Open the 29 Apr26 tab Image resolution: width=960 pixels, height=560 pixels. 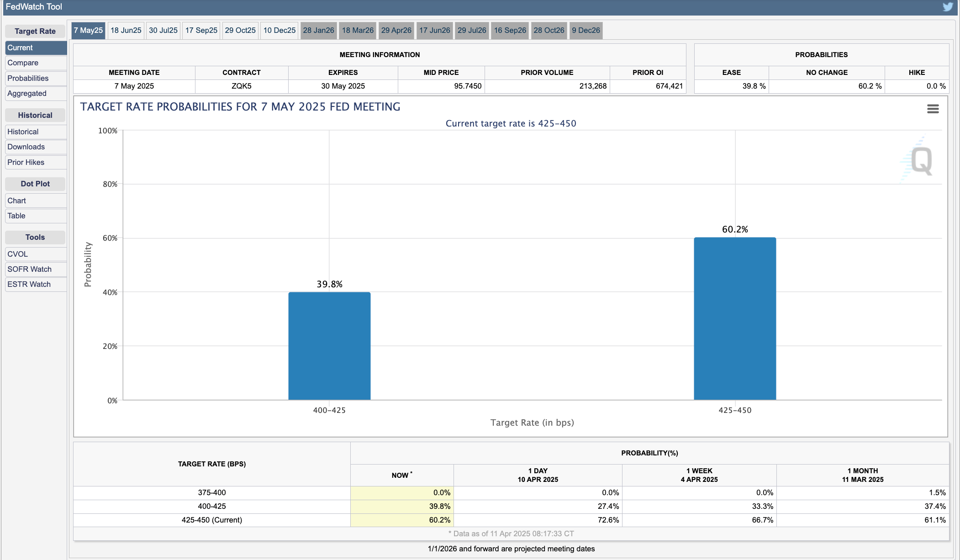coord(396,31)
